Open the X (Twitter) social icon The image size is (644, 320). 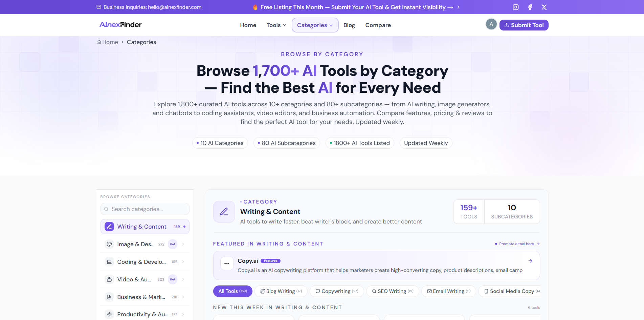coord(544,7)
